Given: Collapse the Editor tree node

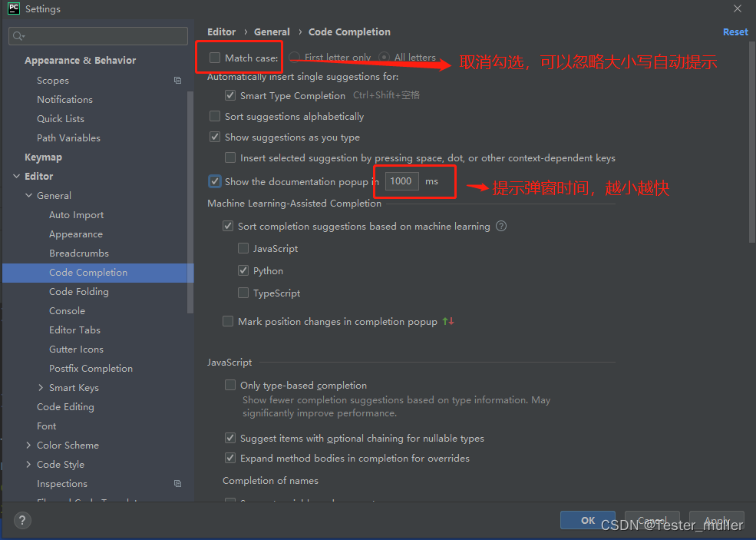Looking at the screenshot, I should (x=16, y=176).
